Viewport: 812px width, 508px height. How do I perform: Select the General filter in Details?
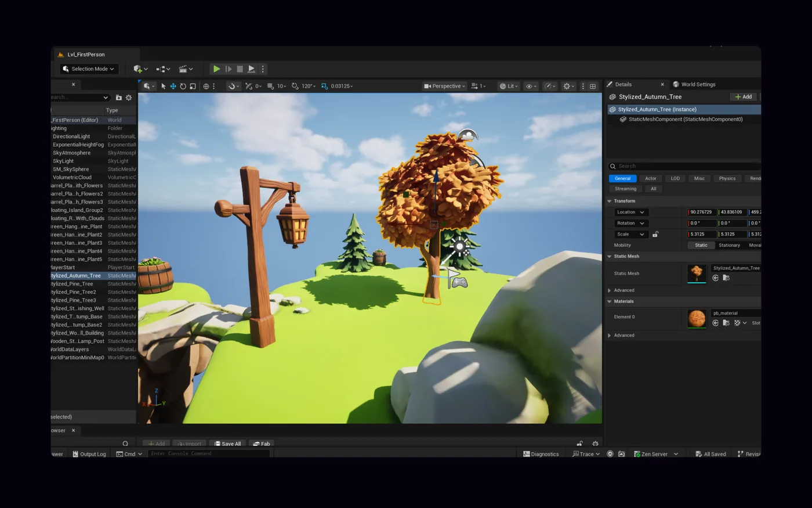(x=622, y=178)
